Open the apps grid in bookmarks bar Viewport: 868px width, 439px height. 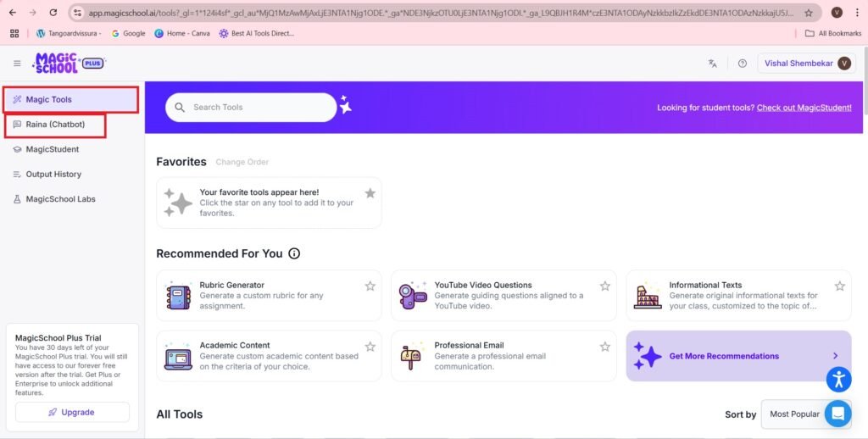tap(14, 33)
